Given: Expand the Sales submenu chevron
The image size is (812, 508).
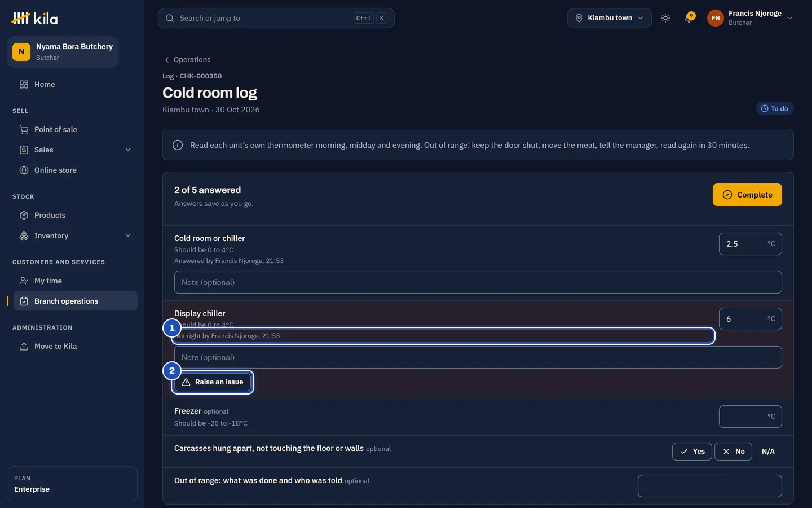Looking at the screenshot, I should pyautogui.click(x=128, y=150).
